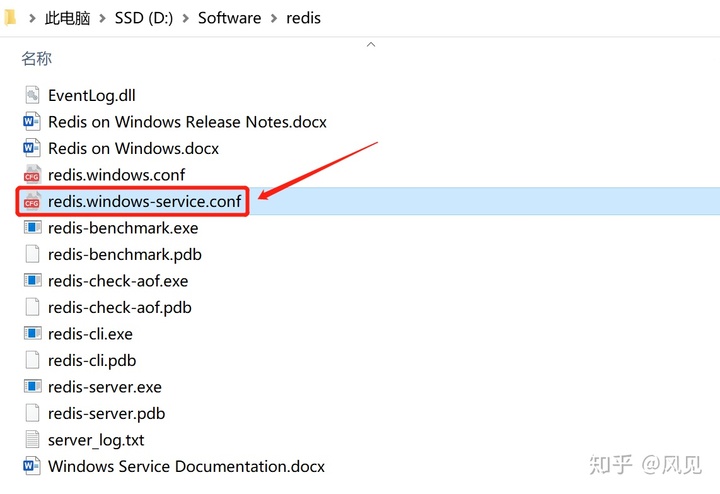Expand the chevron after SSD (D:)
This screenshot has width=720, height=494.
tap(186, 18)
